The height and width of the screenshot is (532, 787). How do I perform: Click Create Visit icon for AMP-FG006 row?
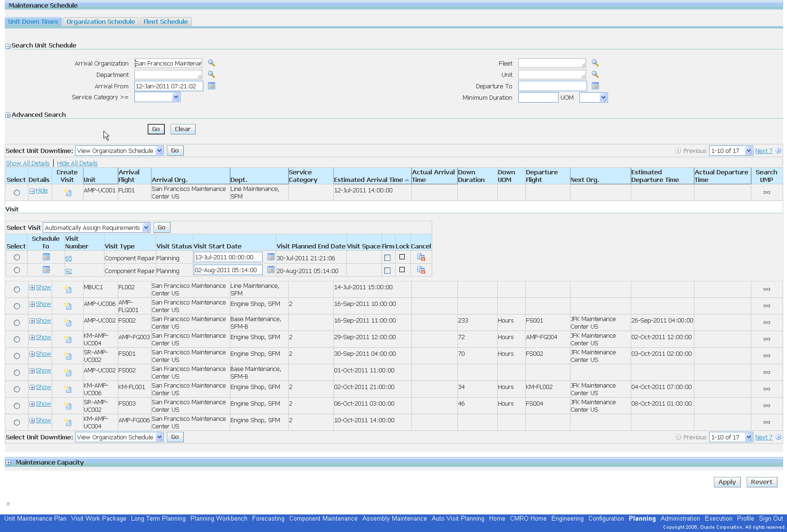click(x=68, y=422)
